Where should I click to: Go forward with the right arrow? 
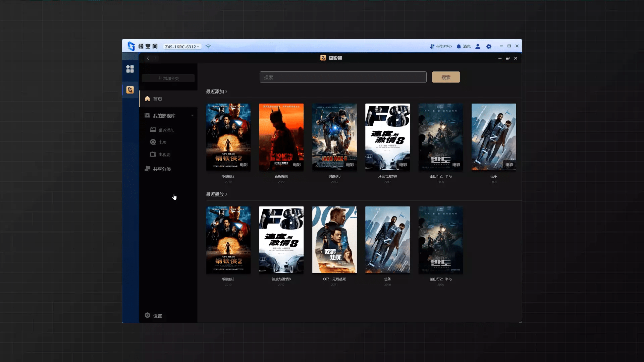155,58
